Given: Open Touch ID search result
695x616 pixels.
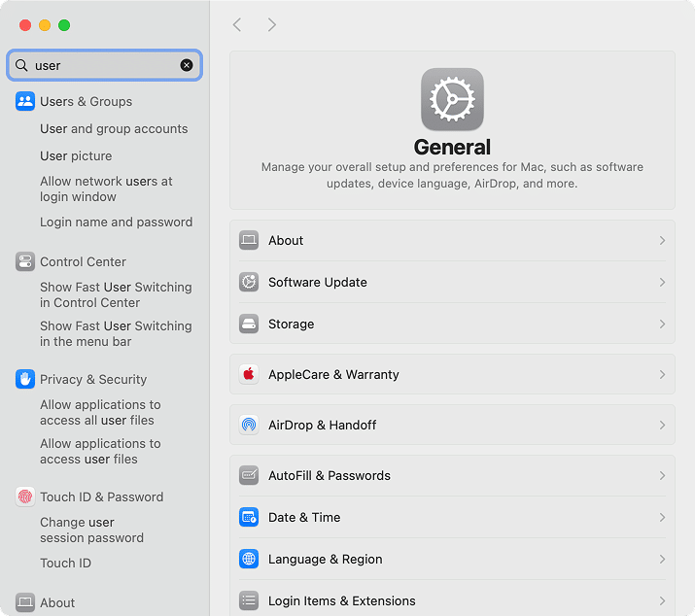Looking at the screenshot, I should [65, 563].
